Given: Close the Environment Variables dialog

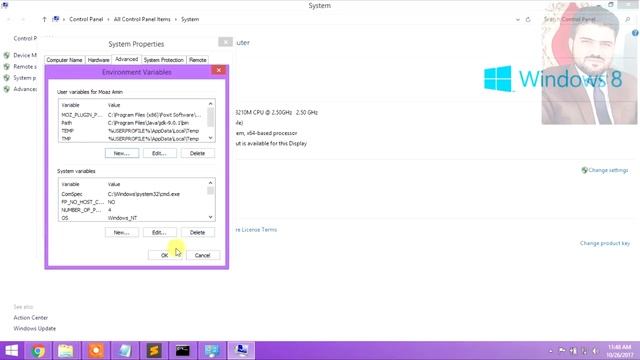Looking at the screenshot, I should click(x=219, y=70).
